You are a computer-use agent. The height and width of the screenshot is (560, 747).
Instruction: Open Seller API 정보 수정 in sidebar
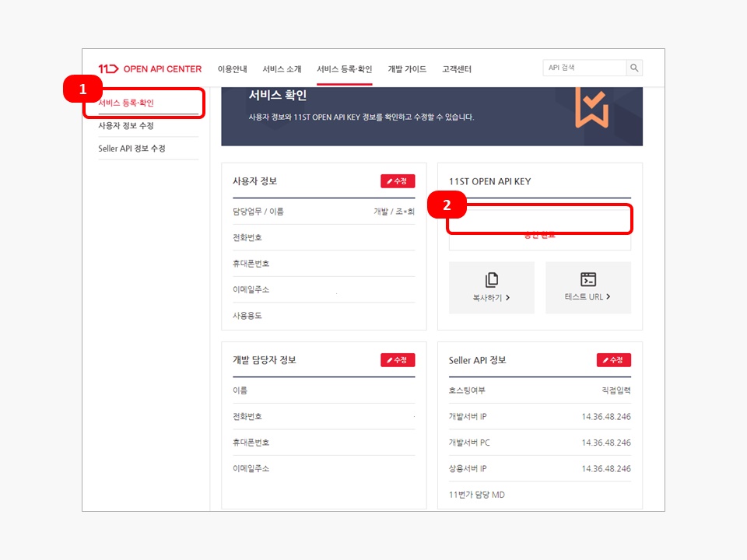click(132, 149)
